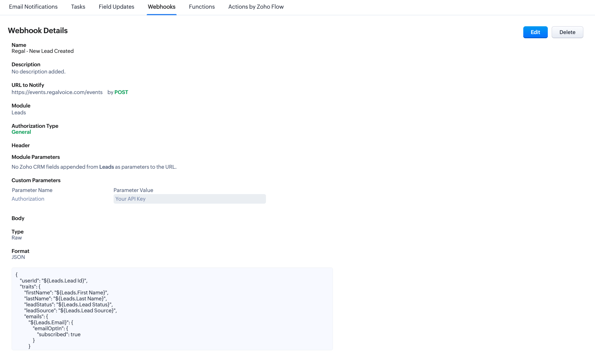Viewport: 595px width, 364px height.
Task: Click the events.regalvoice.com URL text
Action: [57, 92]
